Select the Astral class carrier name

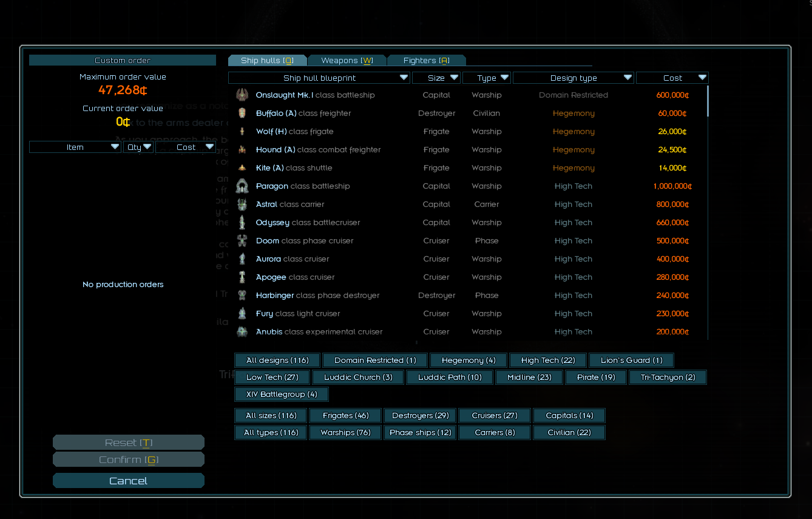(290, 204)
